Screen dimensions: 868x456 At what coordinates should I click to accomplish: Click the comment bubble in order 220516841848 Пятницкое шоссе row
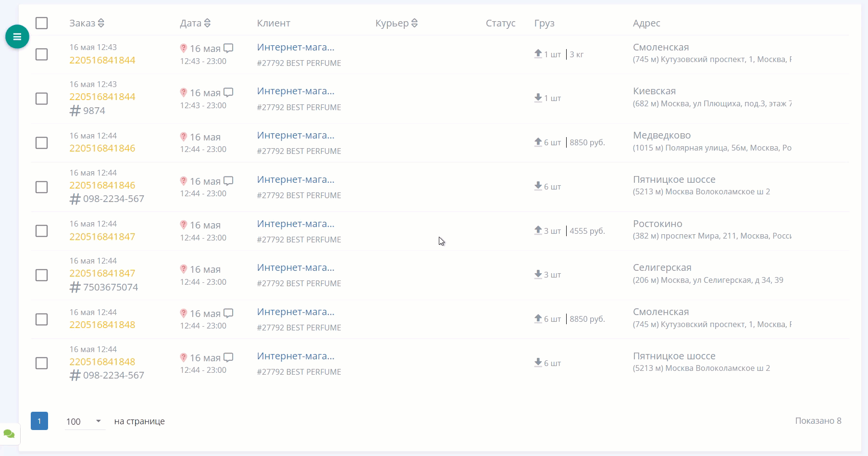click(229, 357)
